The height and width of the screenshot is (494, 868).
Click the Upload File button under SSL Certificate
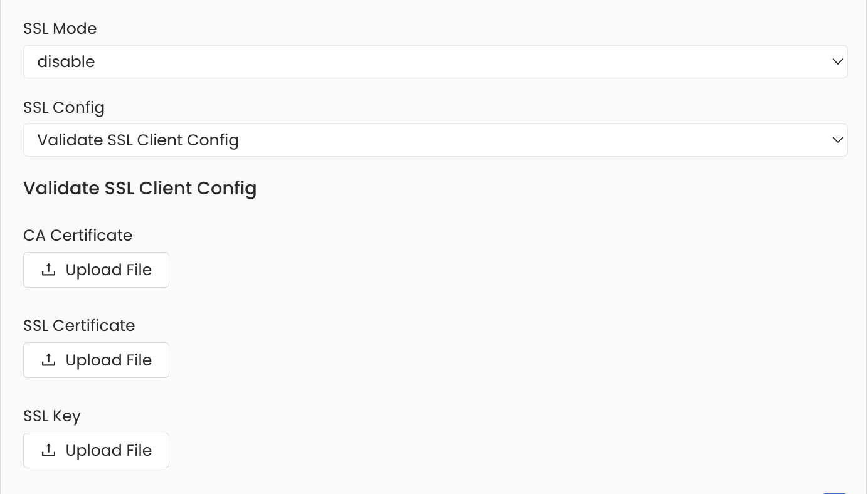click(x=96, y=360)
